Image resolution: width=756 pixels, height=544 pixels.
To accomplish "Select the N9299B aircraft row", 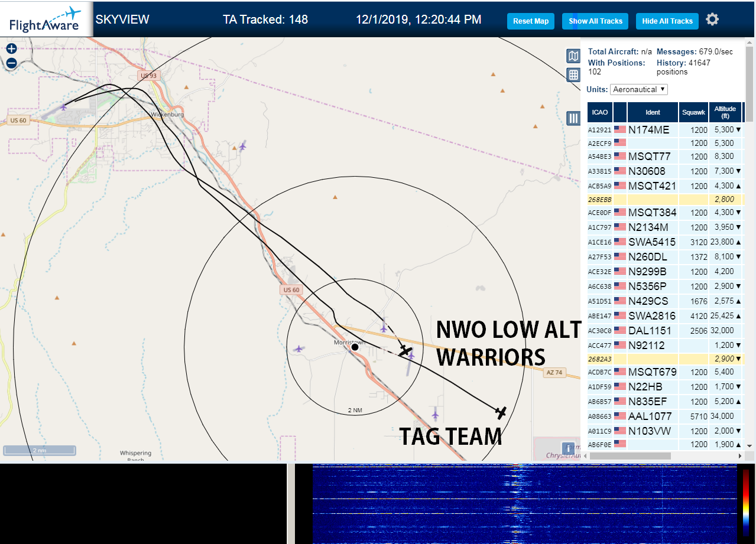I will tap(665, 272).
